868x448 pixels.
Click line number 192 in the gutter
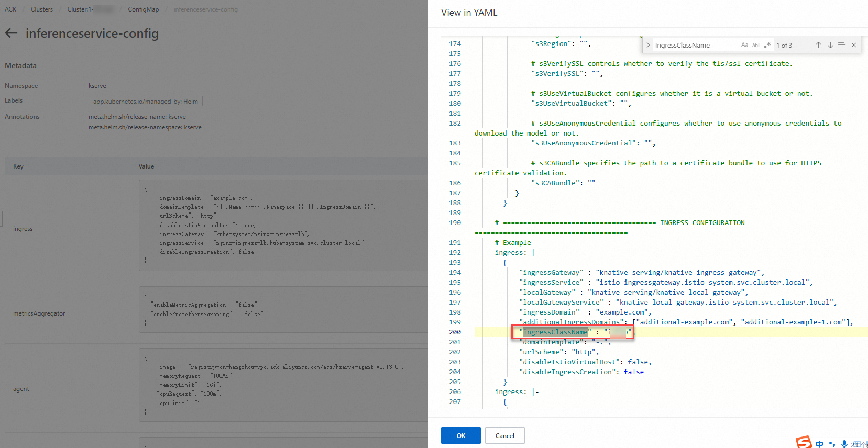[x=455, y=253]
